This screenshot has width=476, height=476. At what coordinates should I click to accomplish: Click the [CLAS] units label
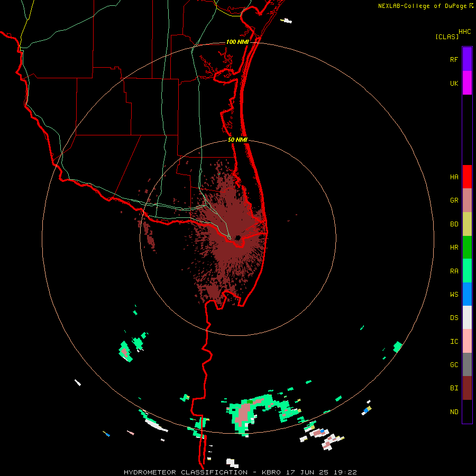(x=447, y=36)
